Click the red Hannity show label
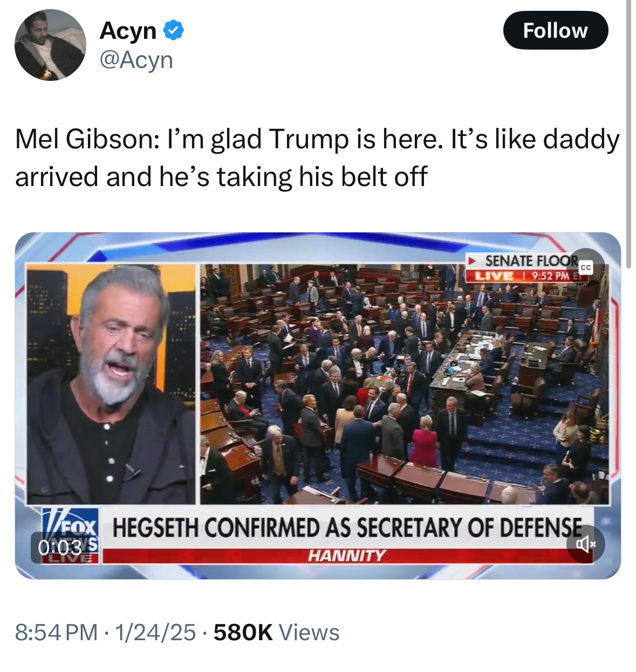Viewport: 636px width, 672px height. (347, 556)
